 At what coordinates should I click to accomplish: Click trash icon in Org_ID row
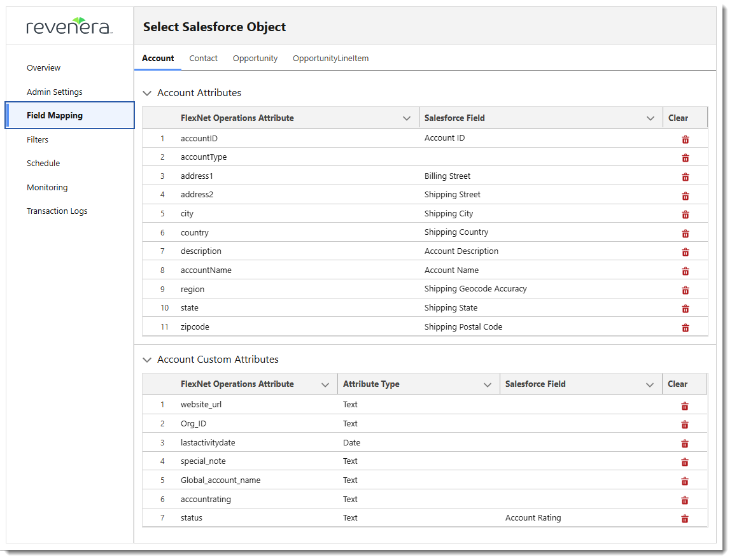pyautogui.click(x=685, y=424)
